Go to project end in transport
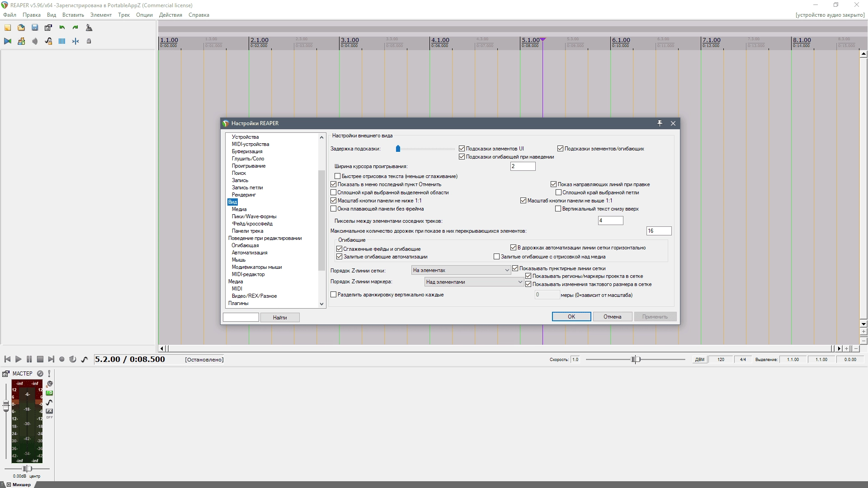Image resolution: width=868 pixels, height=488 pixels. (x=51, y=359)
